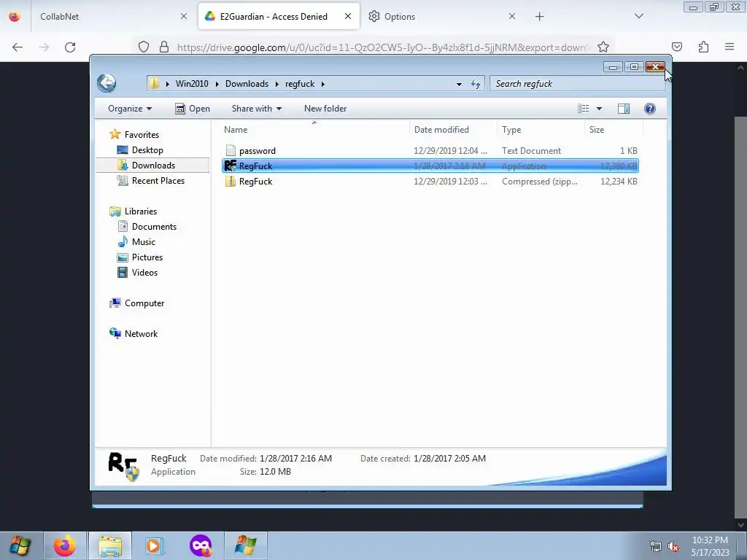This screenshot has height=560, width=747.
Task: Open Downloads in navigation pane
Action: coord(153,166)
